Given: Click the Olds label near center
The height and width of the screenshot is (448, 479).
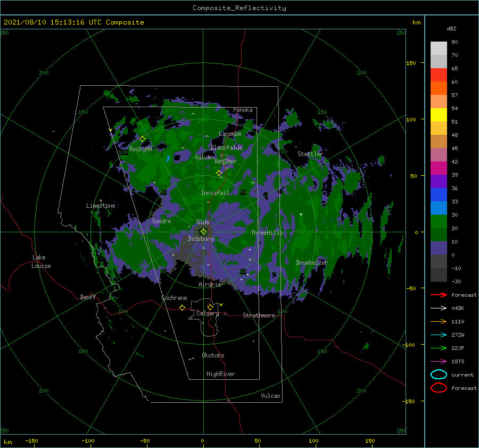Looking at the screenshot, I should tap(203, 222).
